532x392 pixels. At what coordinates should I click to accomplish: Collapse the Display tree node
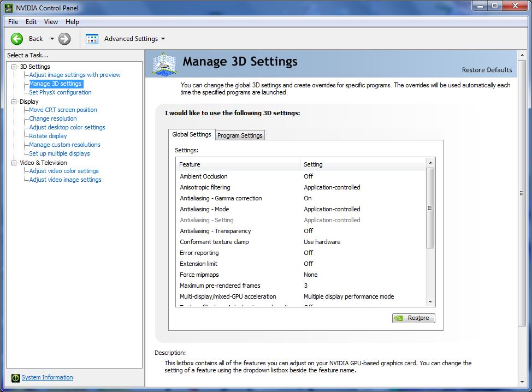tap(14, 102)
